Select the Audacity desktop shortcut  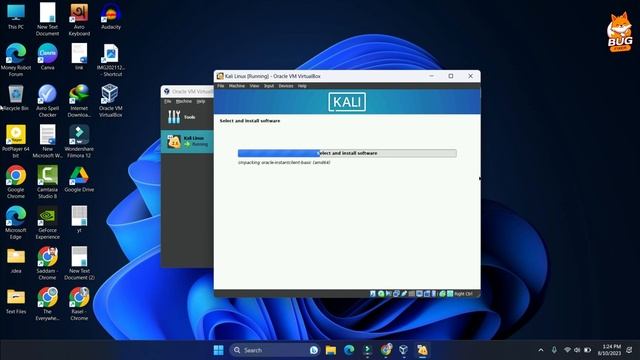(111, 17)
